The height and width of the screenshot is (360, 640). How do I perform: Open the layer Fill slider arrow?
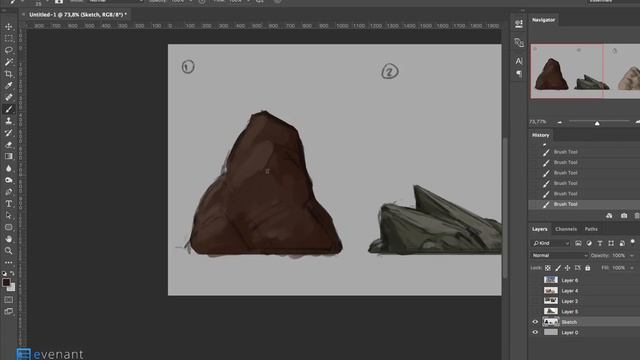pyautogui.click(x=632, y=268)
